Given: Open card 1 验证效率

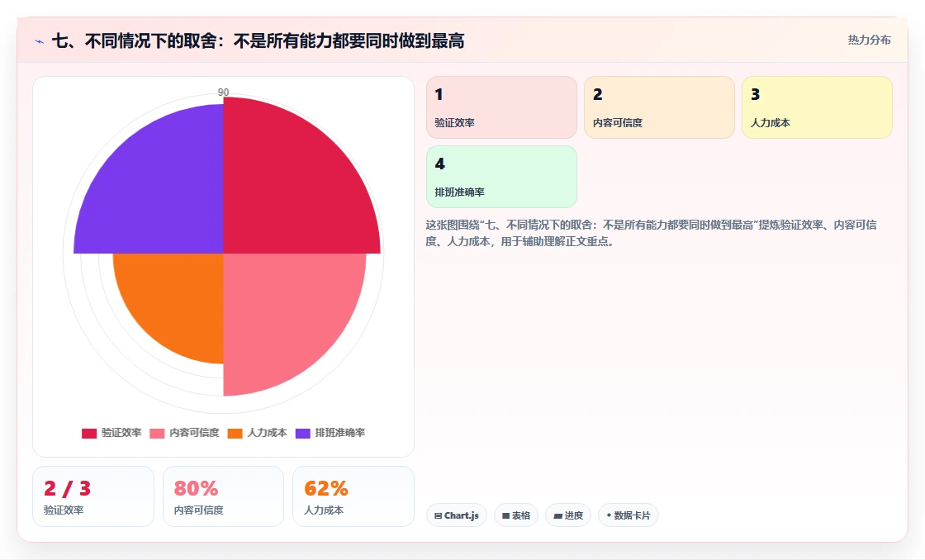Looking at the screenshot, I should (501, 107).
